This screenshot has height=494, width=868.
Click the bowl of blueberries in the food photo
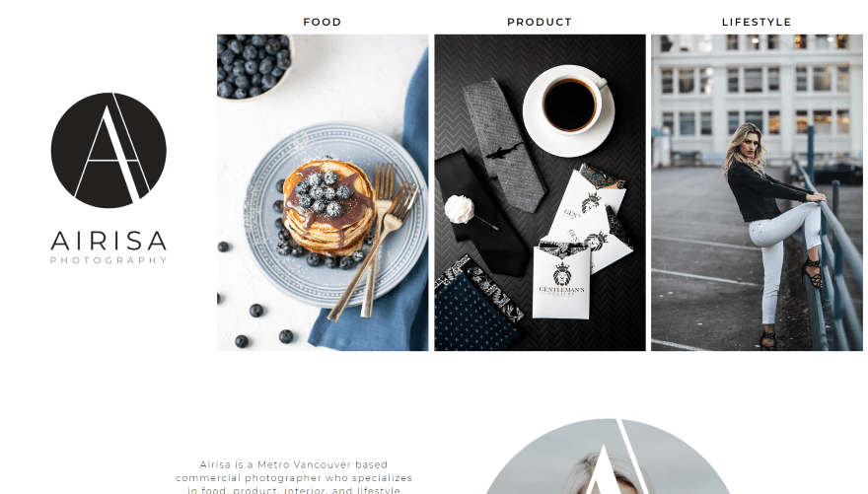pyautogui.click(x=254, y=66)
